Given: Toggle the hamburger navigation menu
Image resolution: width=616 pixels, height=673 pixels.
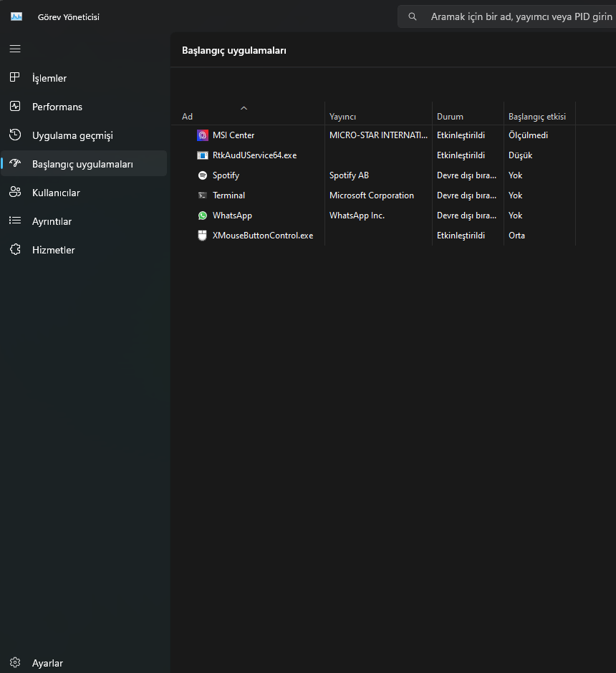Looking at the screenshot, I should click(x=15, y=49).
